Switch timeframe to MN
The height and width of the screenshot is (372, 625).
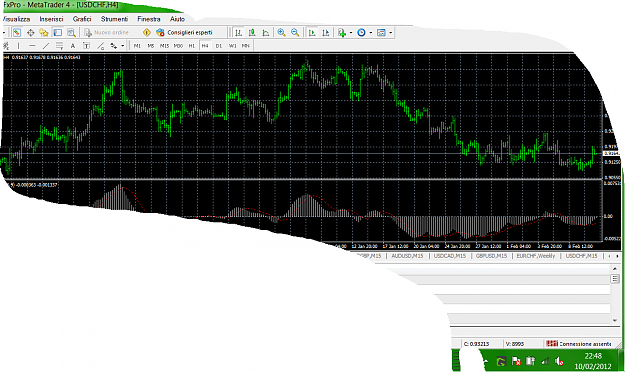pos(246,46)
